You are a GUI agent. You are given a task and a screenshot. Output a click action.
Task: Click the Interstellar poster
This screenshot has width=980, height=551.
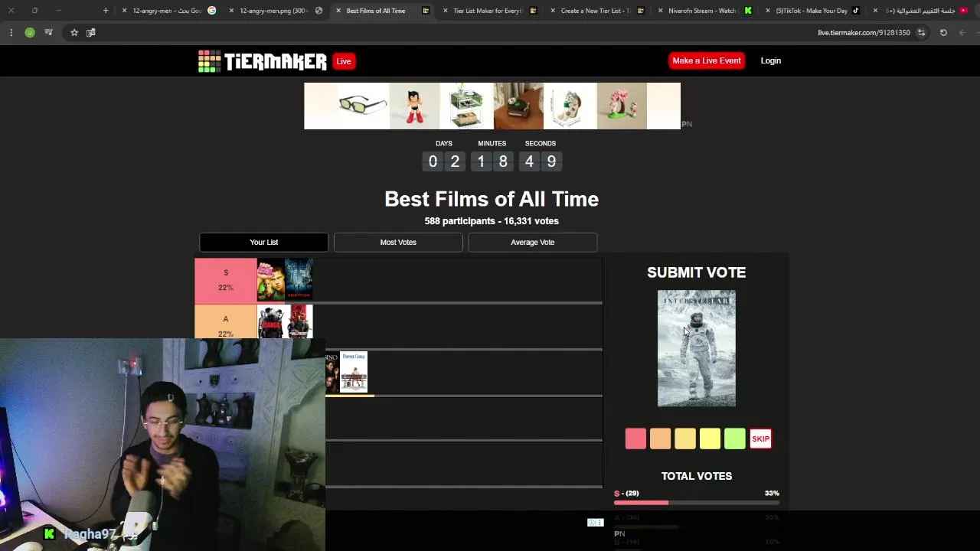click(x=696, y=348)
